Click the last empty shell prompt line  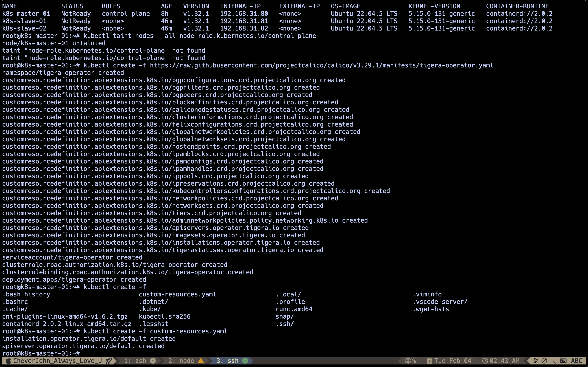(x=41, y=353)
